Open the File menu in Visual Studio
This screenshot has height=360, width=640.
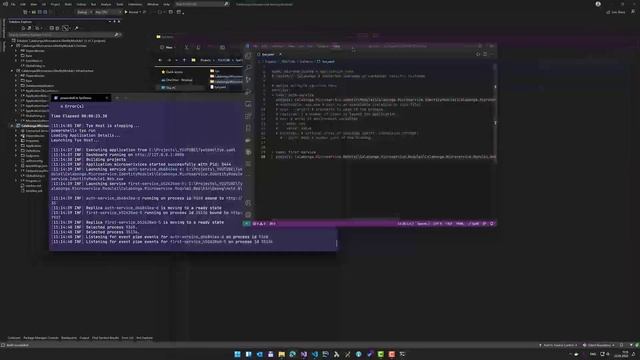(x=13, y=4)
